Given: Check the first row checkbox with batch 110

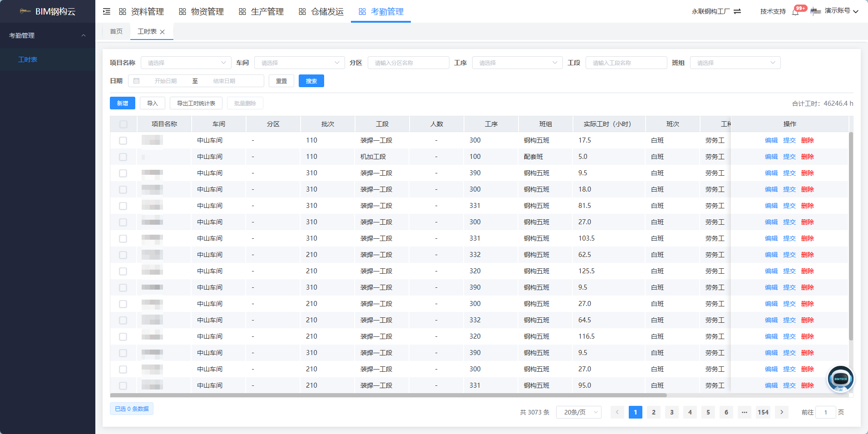Looking at the screenshot, I should [x=123, y=141].
